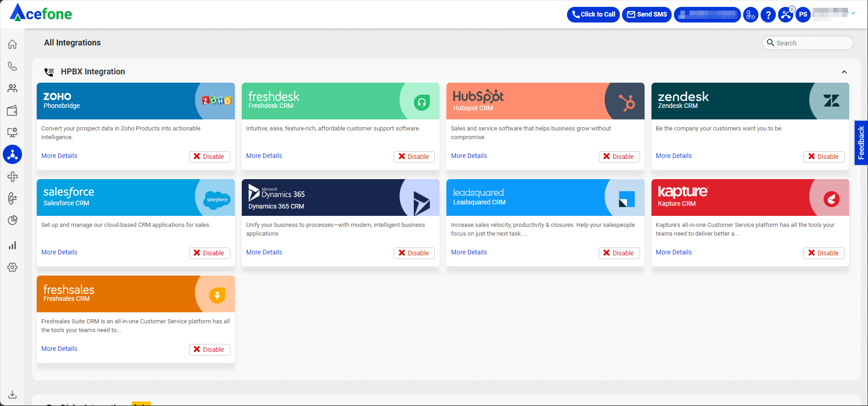Disable the Hubspot CRM integration
Viewport: 868px width, 406px height.
click(619, 157)
